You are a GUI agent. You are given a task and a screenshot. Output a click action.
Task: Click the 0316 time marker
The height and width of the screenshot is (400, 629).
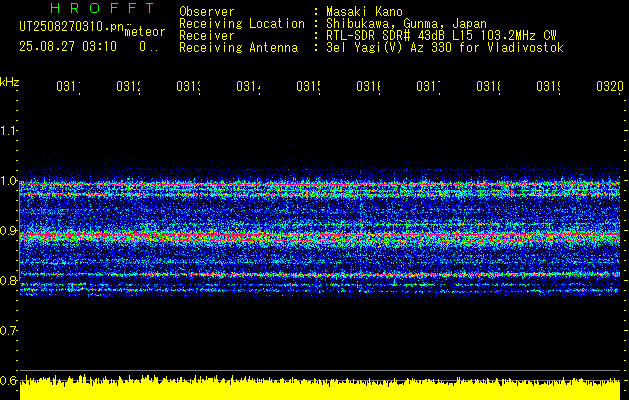[368, 86]
